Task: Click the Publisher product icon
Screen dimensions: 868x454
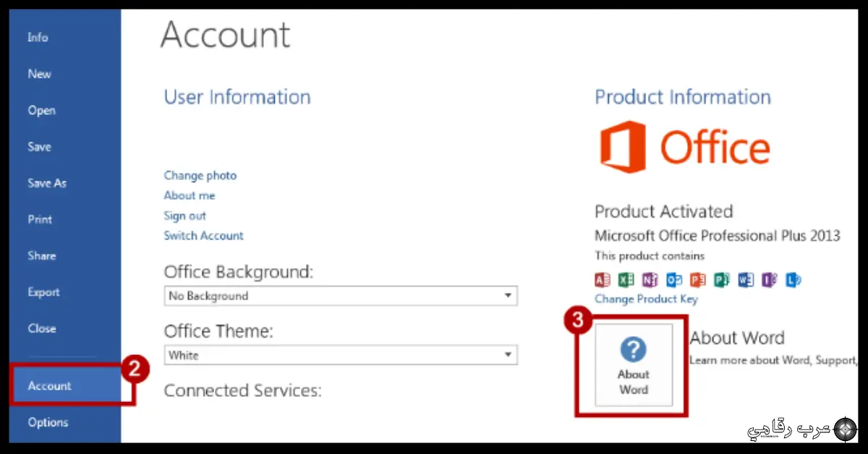Action: (722, 280)
